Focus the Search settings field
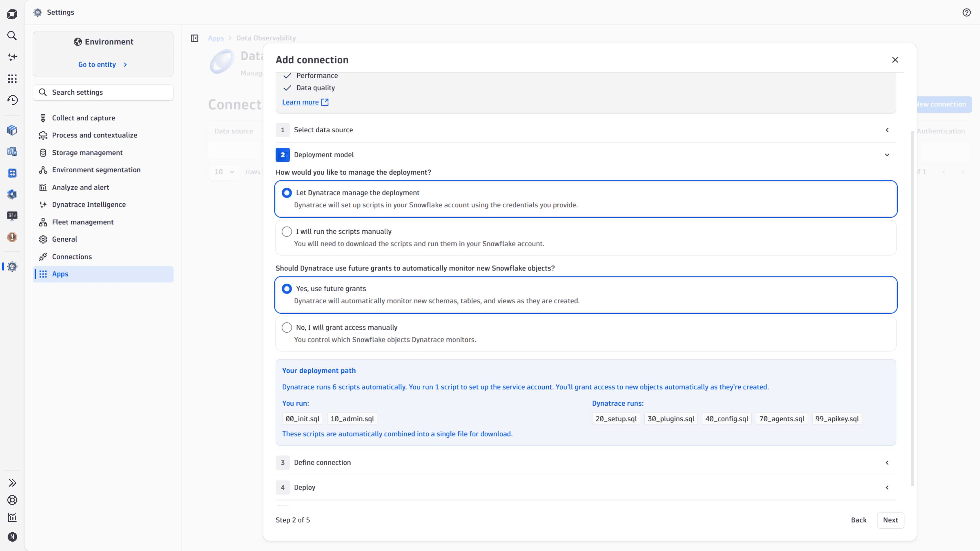This screenshot has height=551, width=980. 103,92
